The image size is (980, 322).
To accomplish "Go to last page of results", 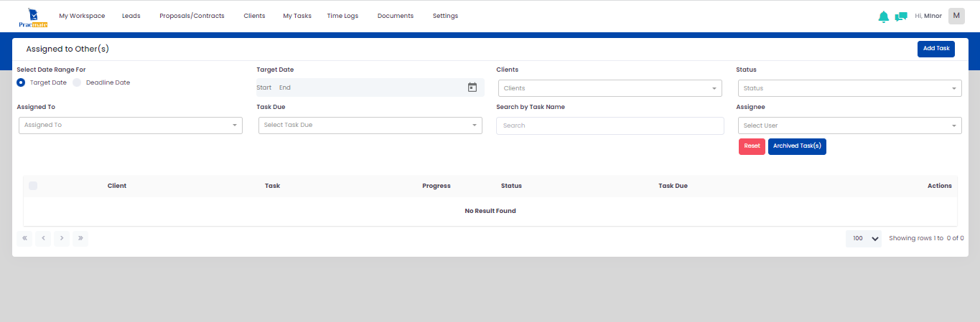I will point(80,238).
